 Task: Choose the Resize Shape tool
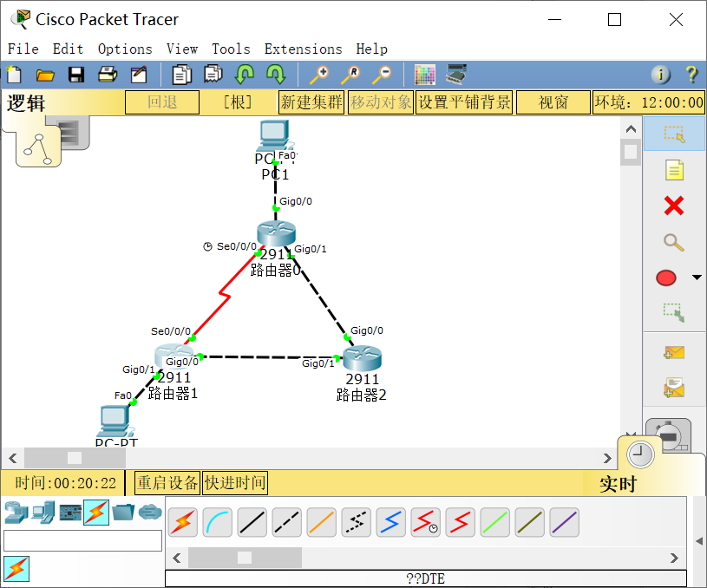coord(674,312)
